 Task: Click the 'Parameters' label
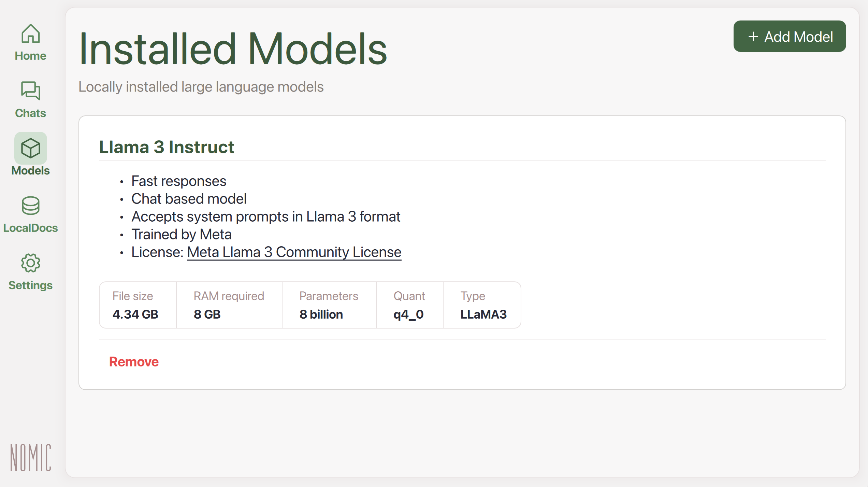[329, 296]
